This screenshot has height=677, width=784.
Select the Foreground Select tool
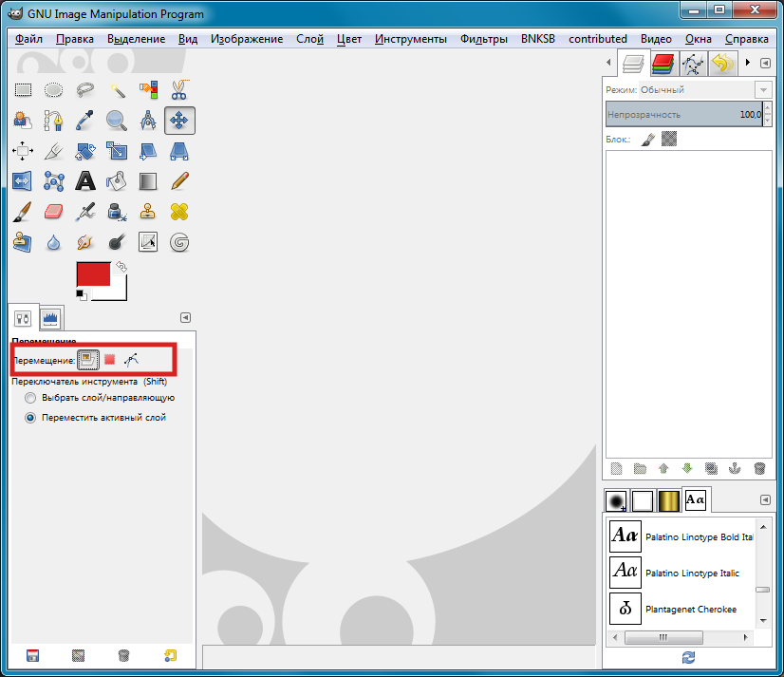click(x=23, y=121)
